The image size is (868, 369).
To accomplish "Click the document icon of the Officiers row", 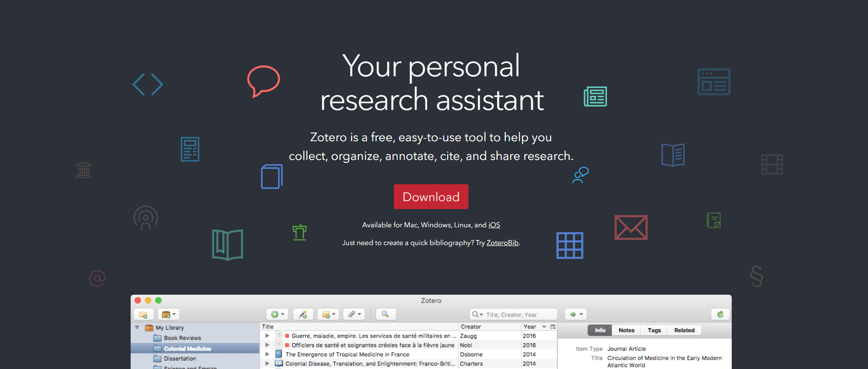I will point(279,345).
